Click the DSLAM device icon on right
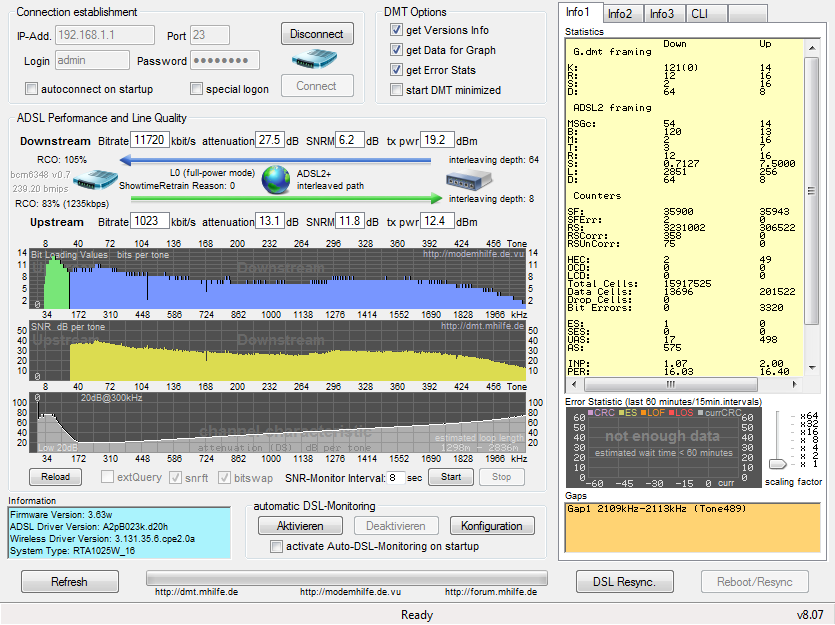835x625 pixels. [x=468, y=179]
